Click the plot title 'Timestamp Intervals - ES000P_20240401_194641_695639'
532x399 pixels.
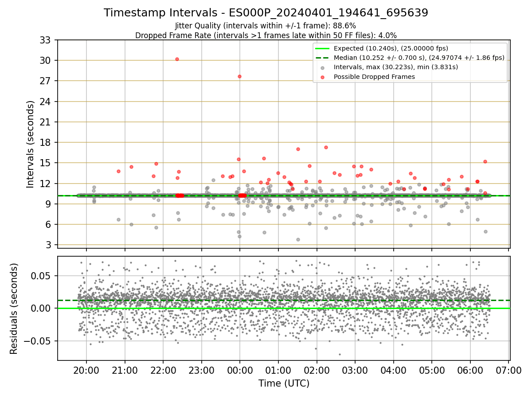click(266, 13)
